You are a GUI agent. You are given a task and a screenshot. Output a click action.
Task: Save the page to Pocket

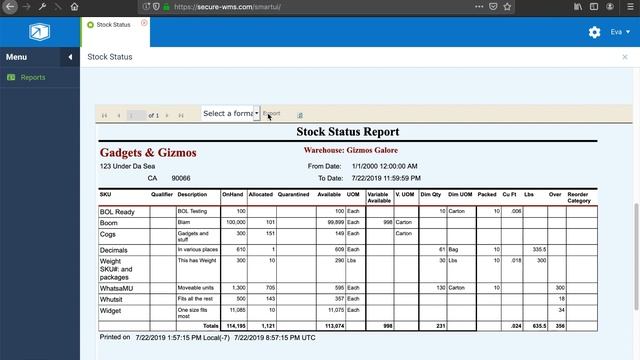point(493,7)
